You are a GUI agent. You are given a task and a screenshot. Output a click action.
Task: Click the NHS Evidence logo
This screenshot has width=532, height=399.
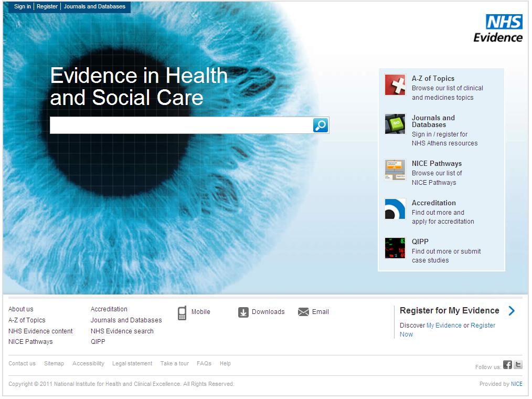click(x=499, y=27)
